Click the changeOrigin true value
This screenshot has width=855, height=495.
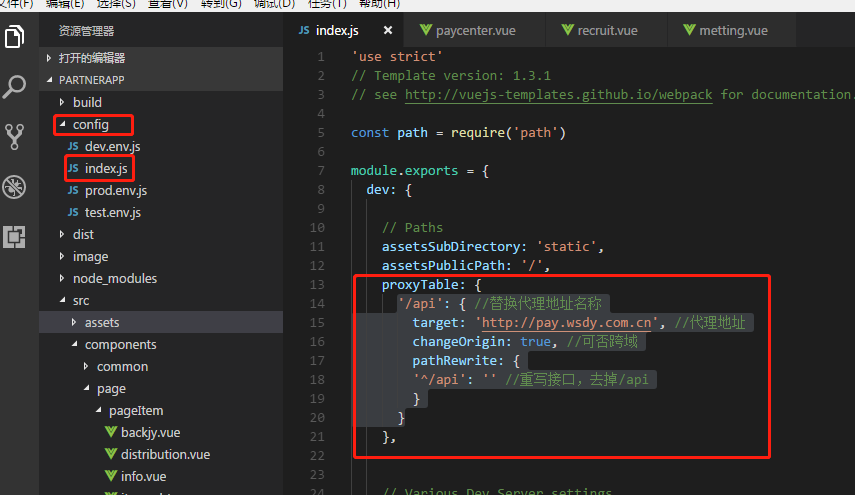535,342
